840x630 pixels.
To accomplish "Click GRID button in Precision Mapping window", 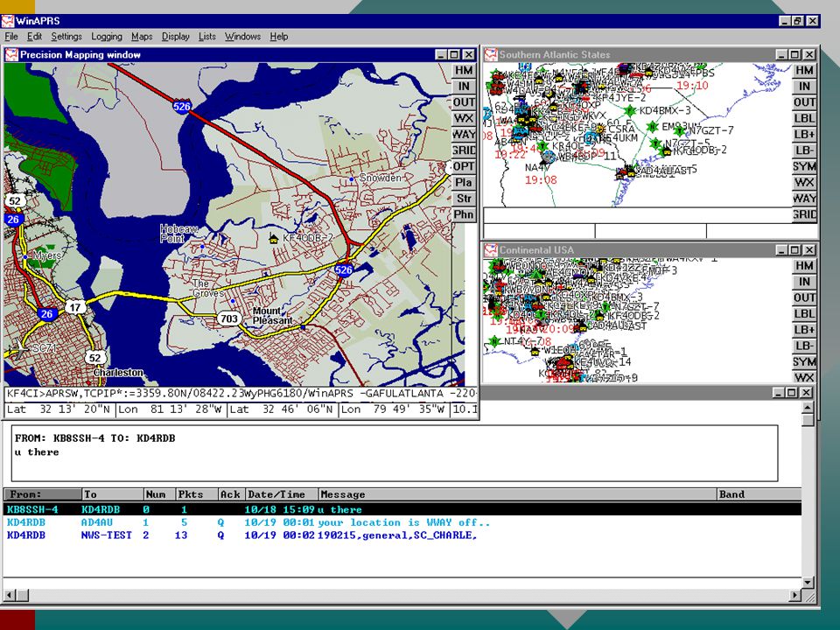I will (x=464, y=151).
